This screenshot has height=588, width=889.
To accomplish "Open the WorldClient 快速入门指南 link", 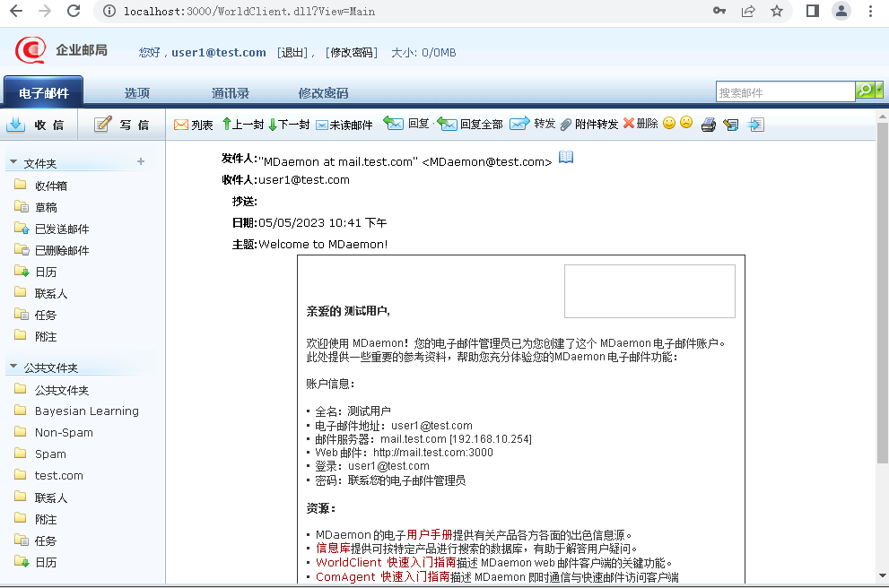I will (x=386, y=563).
